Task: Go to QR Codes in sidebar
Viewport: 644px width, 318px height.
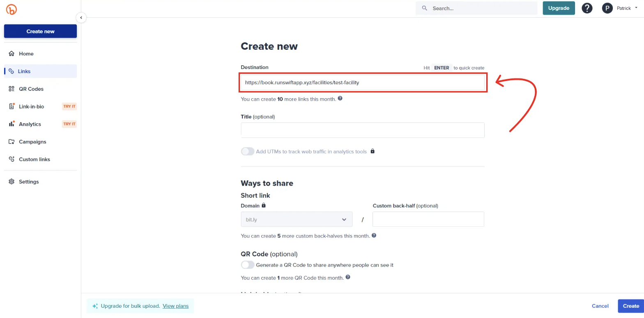Action: (31, 89)
